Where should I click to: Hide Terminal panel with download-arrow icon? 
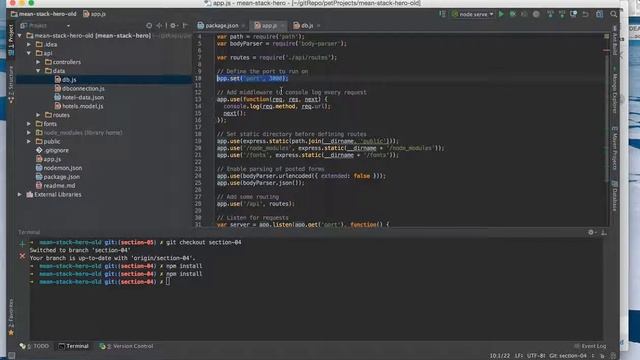point(604,232)
